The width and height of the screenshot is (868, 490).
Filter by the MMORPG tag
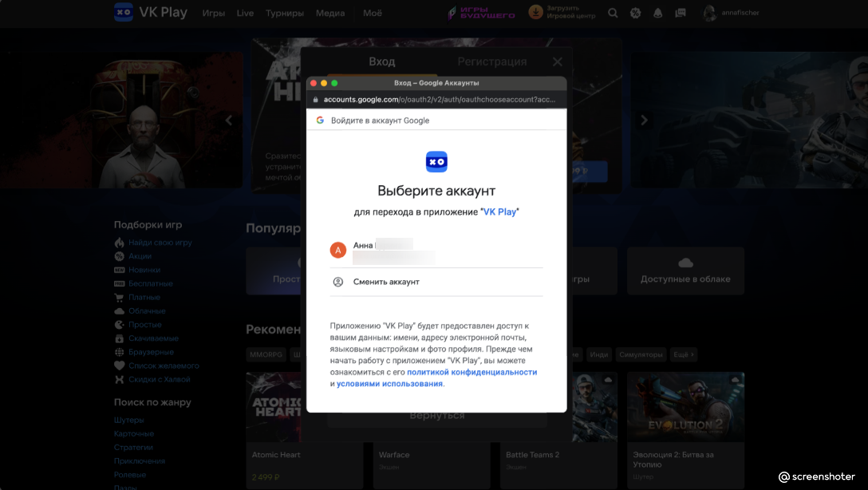point(266,354)
